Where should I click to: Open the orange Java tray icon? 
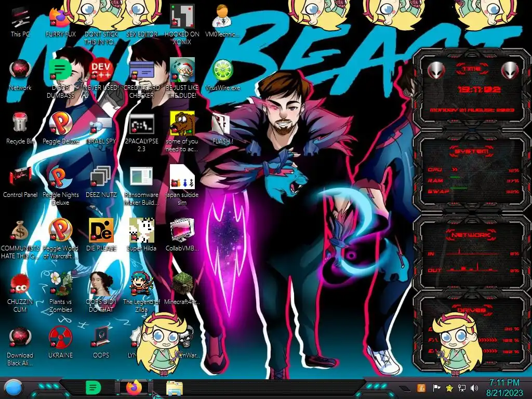point(421,388)
